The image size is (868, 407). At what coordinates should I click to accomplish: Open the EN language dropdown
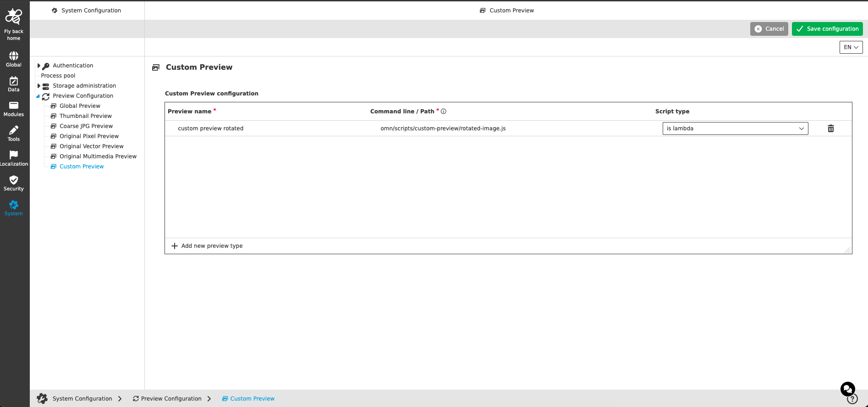tap(851, 47)
